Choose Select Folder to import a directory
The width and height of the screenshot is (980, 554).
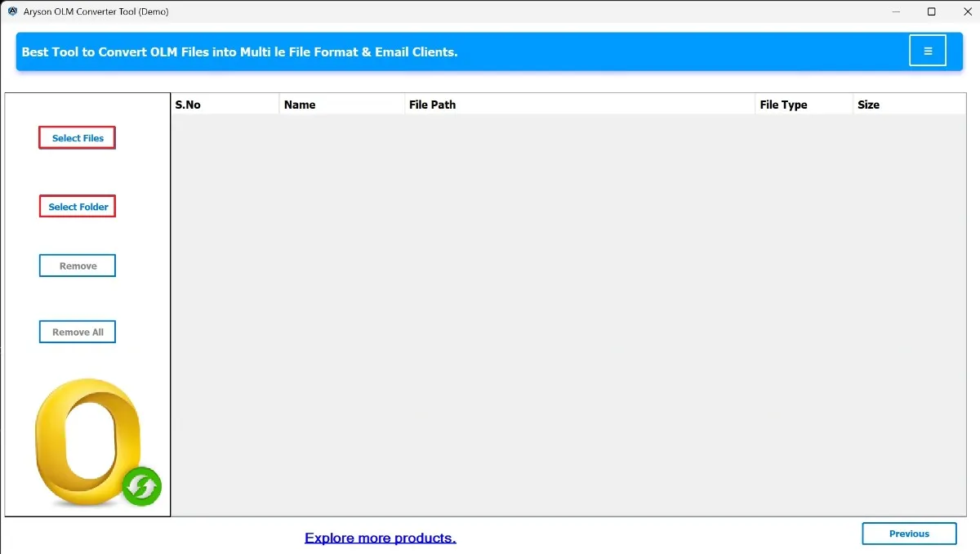pyautogui.click(x=77, y=206)
